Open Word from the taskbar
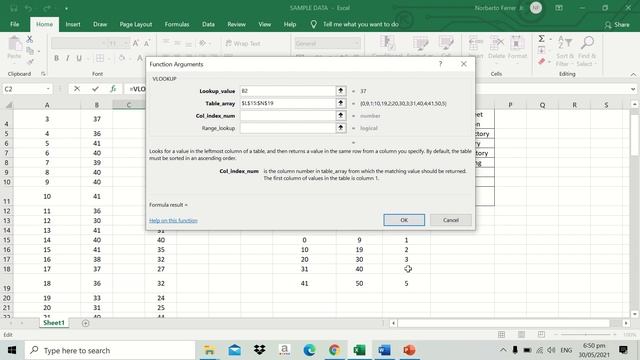Screen dimensions: 640x360 (384, 350)
